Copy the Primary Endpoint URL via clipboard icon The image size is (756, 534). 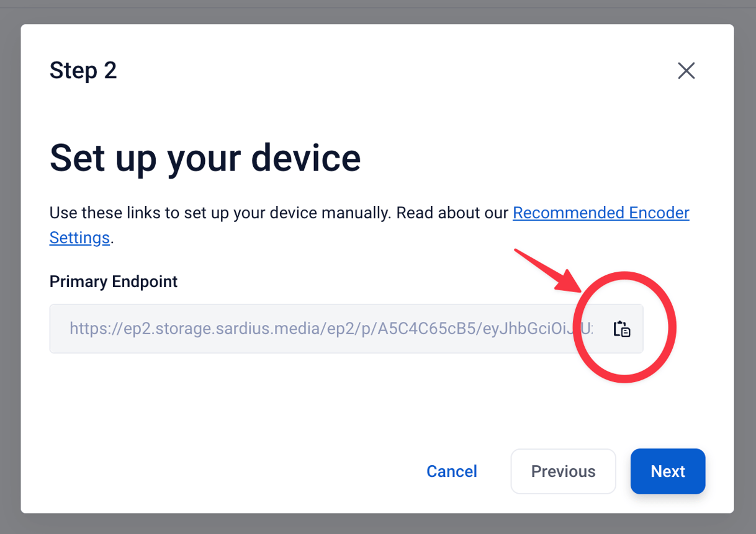click(x=622, y=329)
